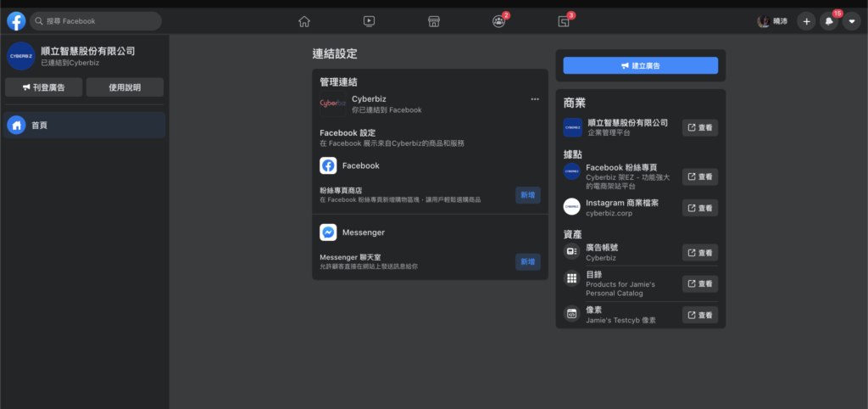Click the 廣告帳號 ad account icon
The width and height of the screenshot is (868, 409).
pyautogui.click(x=572, y=252)
